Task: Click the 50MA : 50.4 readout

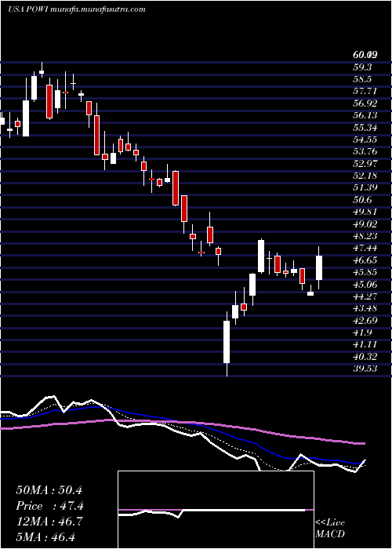Action: (x=49, y=490)
